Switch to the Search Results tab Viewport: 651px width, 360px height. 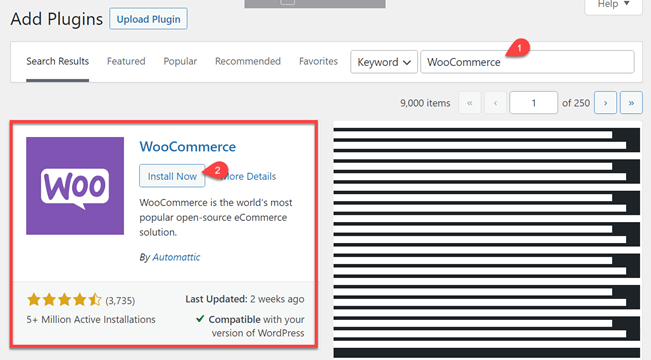(x=57, y=61)
